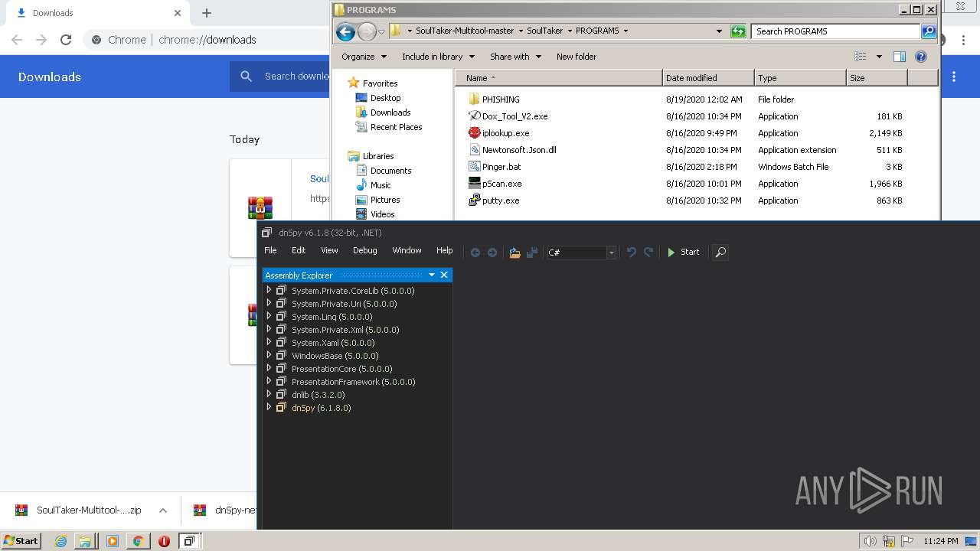Image resolution: width=980 pixels, height=551 pixels.
Task: Select Newtonsoft.Json.dll file
Action: (x=519, y=150)
